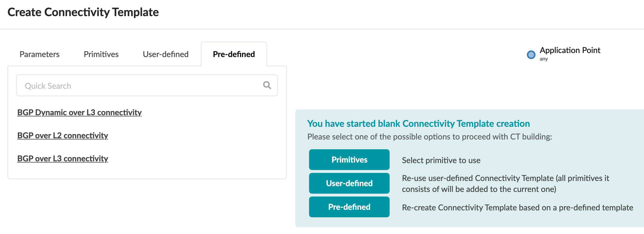Click the blank Connectivity Template creation heading

[x=418, y=123]
